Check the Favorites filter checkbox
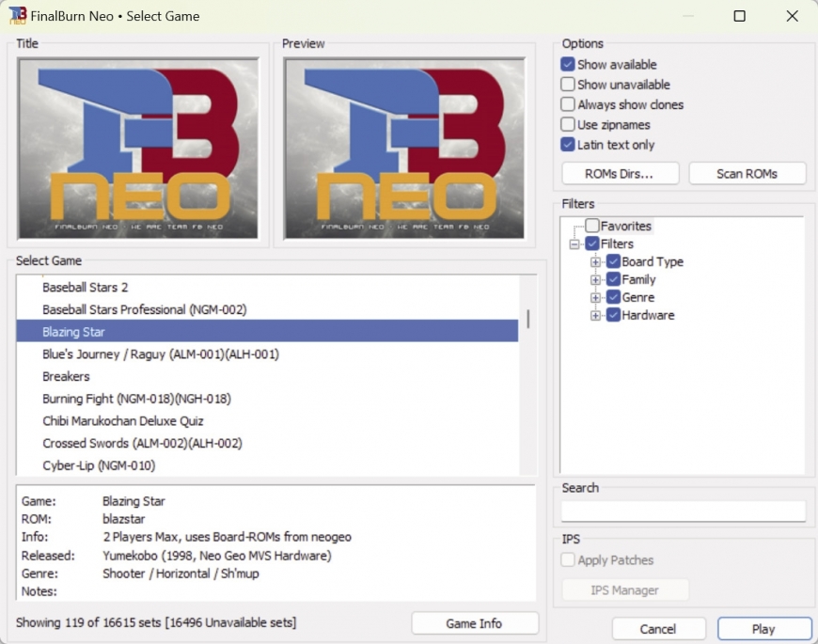818x644 pixels. pyautogui.click(x=592, y=226)
